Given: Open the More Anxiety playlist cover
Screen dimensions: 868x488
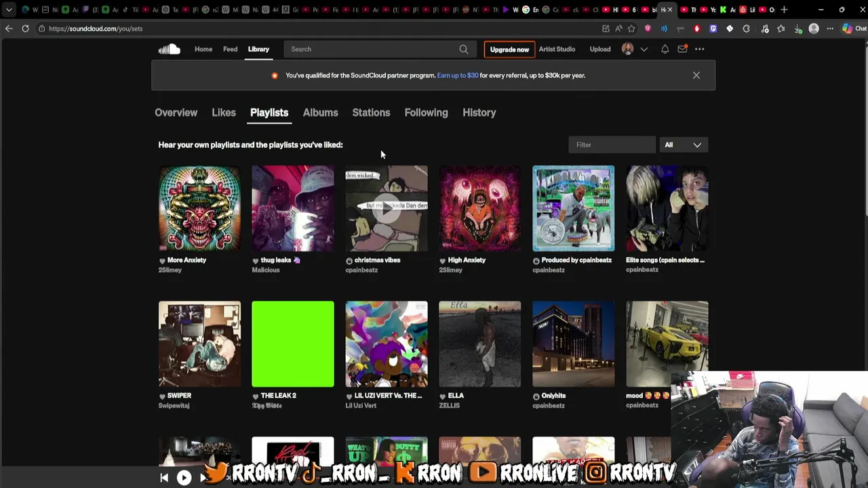Looking at the screenshot, I should [199, 209].
